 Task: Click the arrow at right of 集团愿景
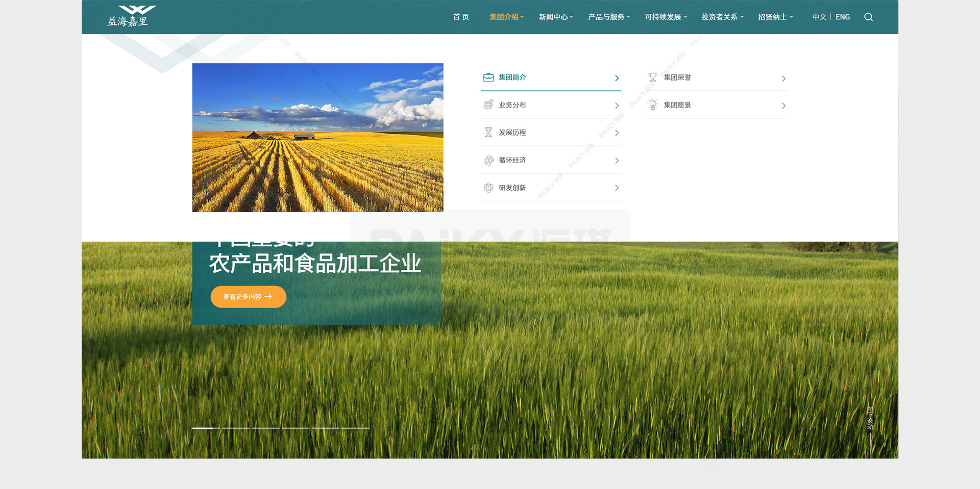783,106
